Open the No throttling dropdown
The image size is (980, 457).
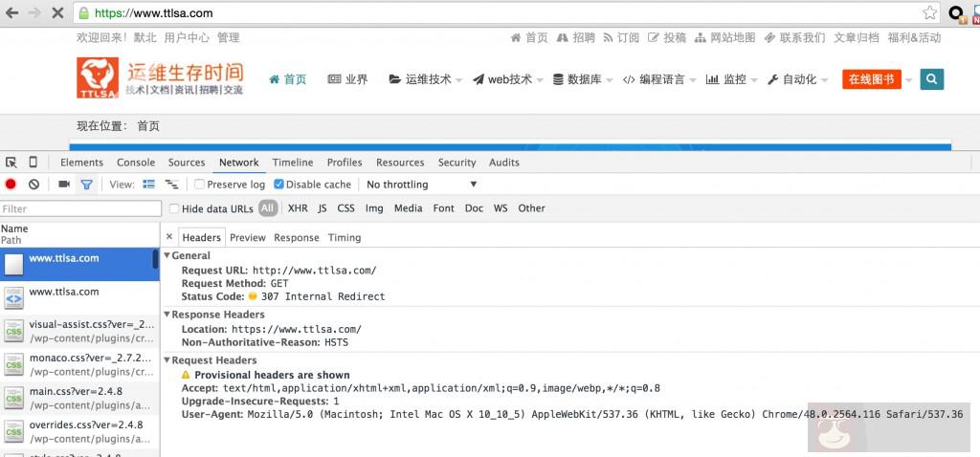(421, 185)
